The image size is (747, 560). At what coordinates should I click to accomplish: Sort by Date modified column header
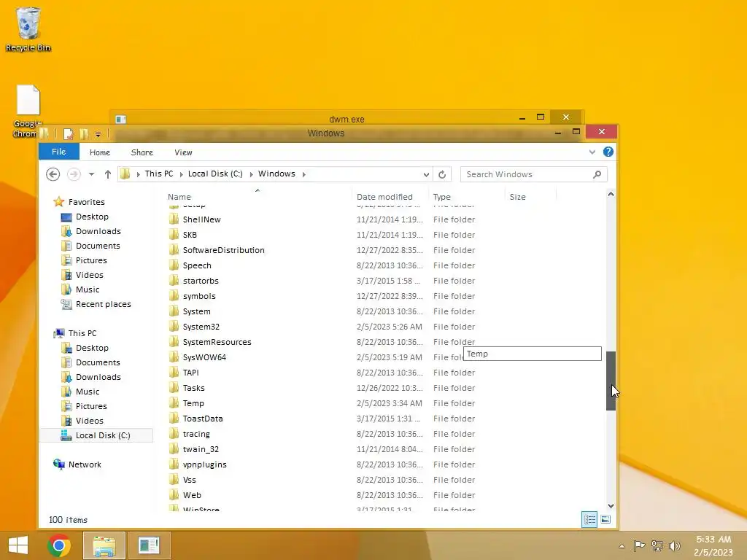390,197
